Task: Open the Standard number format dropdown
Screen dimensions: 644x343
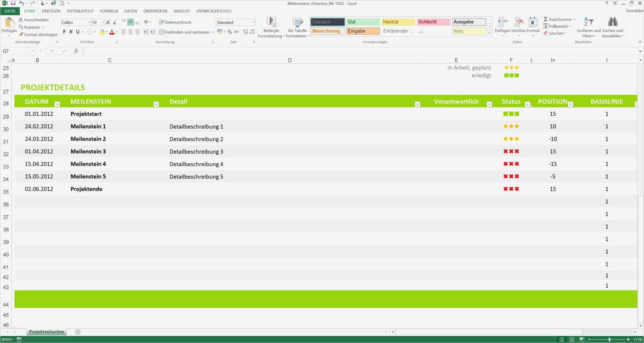Action: (253, 22)
